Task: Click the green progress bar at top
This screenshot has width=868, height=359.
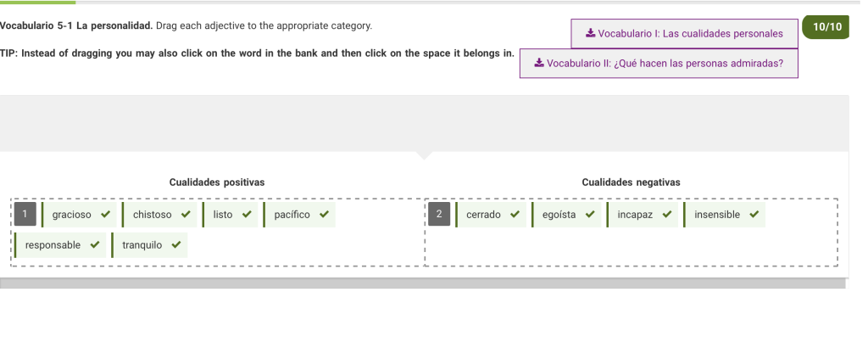Action: [37, 3]
